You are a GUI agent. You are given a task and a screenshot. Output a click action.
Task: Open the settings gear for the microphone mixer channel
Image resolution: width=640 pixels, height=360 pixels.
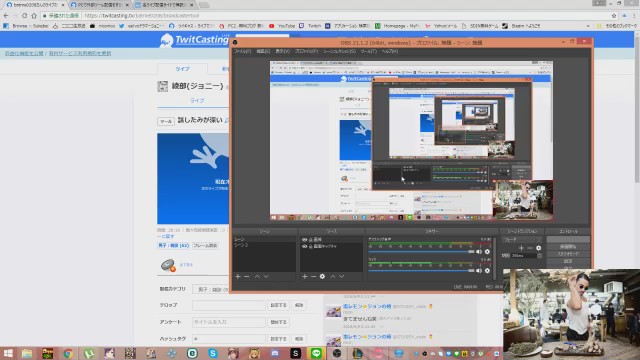tap(487, 271)
